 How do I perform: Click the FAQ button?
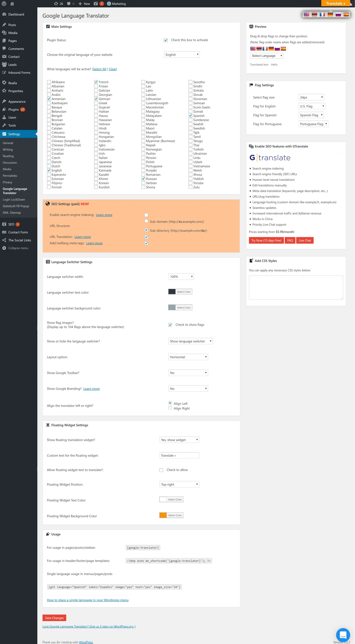click(290, 240)
